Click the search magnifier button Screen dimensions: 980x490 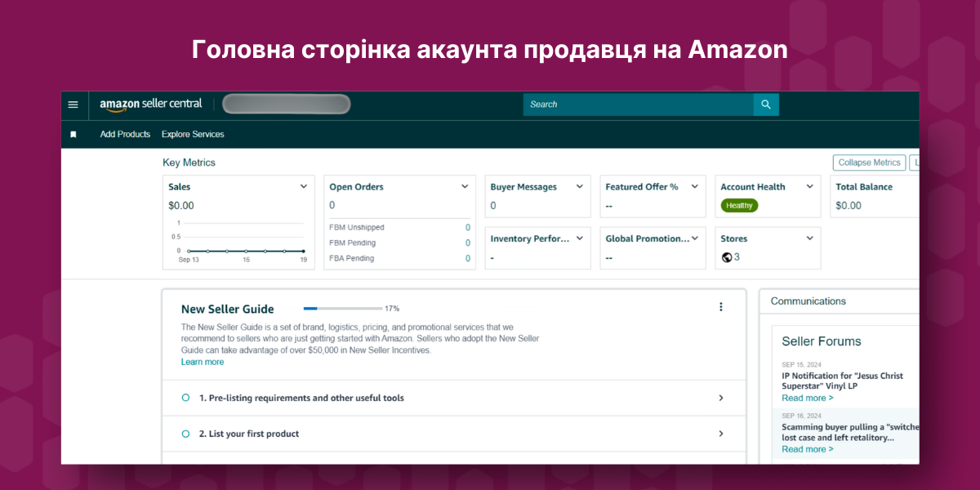(x=766, y=105)
